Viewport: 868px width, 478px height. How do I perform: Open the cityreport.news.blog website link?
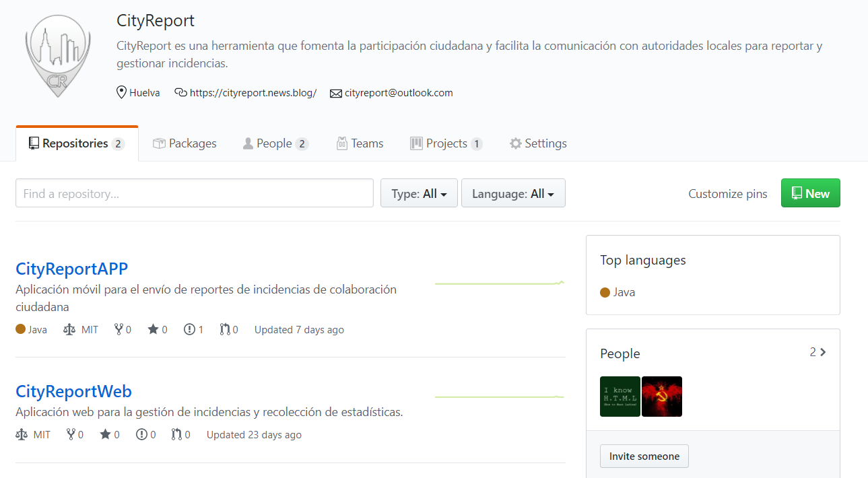pyautogui.click(x=253, y=93)
